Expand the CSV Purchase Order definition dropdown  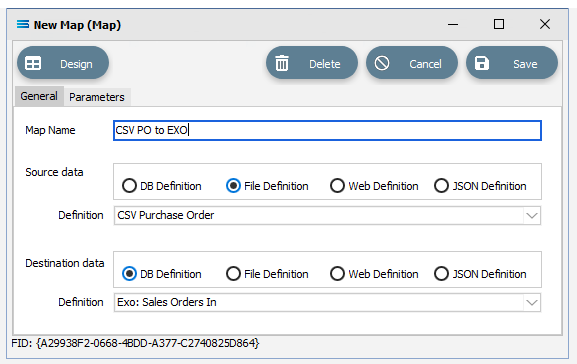click(531, 215)
